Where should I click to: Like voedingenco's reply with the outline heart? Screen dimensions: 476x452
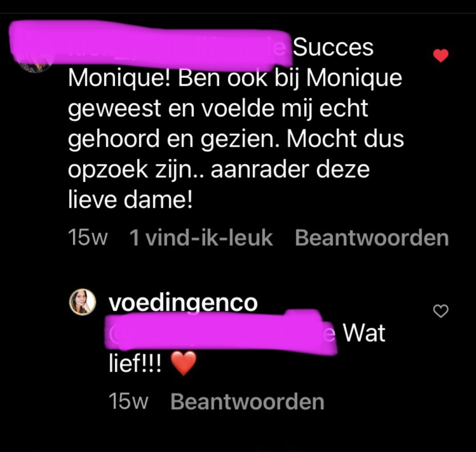point(440,311)
